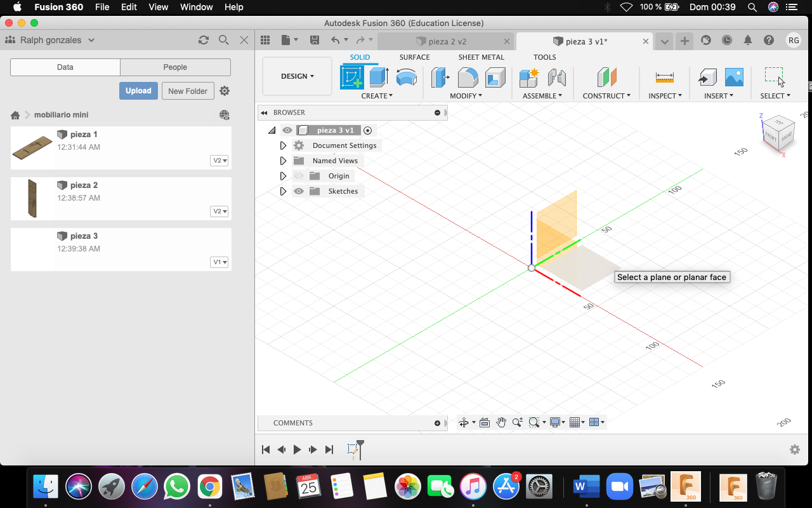Image resolution: width=812 pixels, height=508 pixels.
Task: Open the DESIGN workspace dropdown
Action: click(297, 76)
